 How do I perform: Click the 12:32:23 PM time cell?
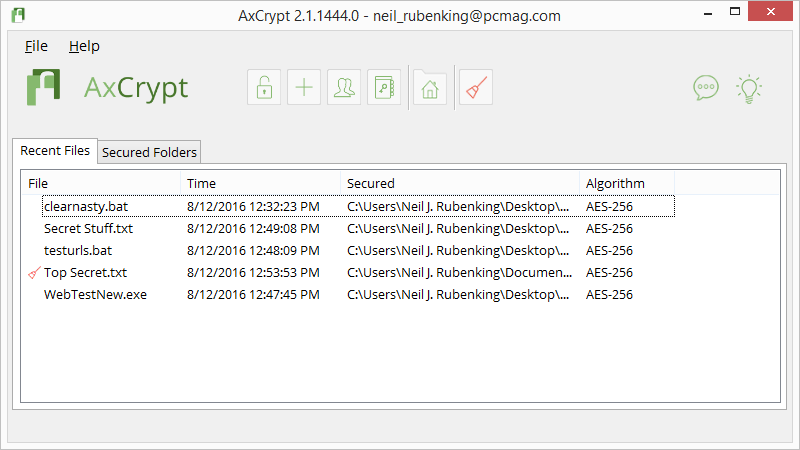click(253, 207)
